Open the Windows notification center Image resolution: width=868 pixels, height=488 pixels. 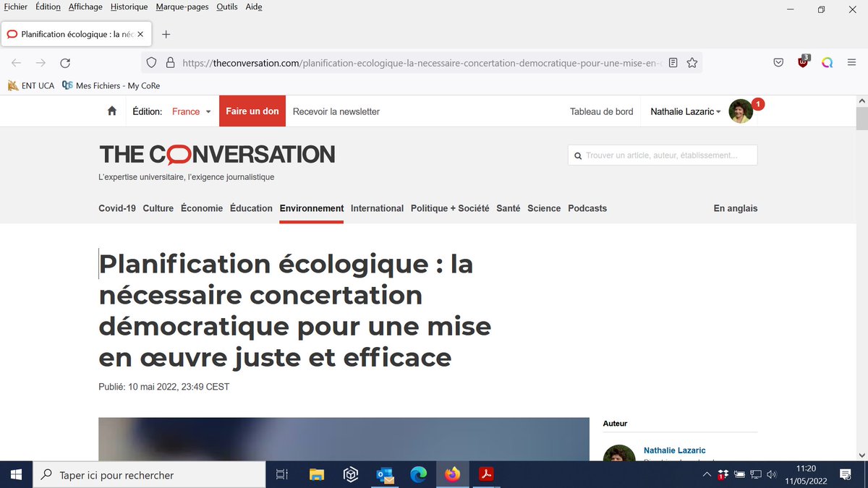point(846,474)
